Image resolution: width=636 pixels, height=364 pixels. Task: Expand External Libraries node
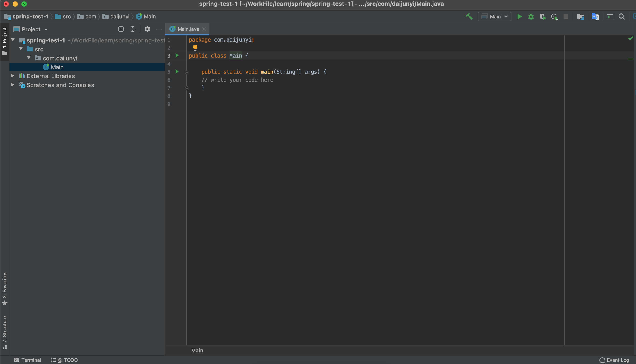coord(12,76)
